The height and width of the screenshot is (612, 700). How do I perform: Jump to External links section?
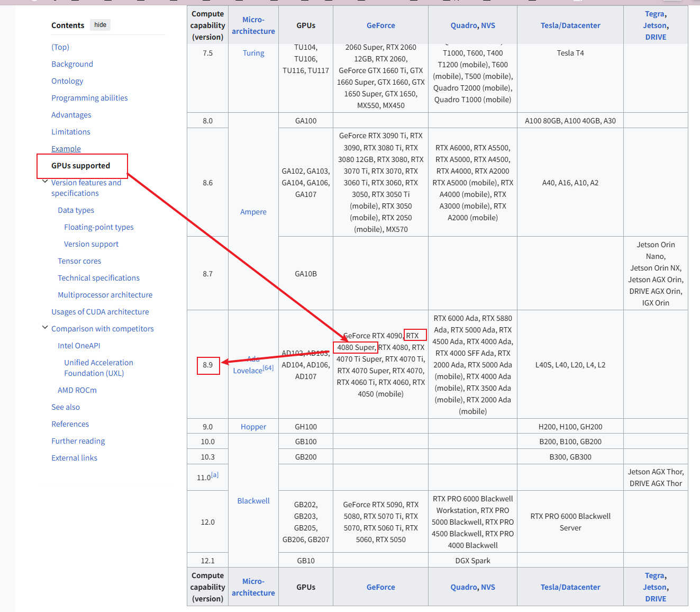[74, 458]
